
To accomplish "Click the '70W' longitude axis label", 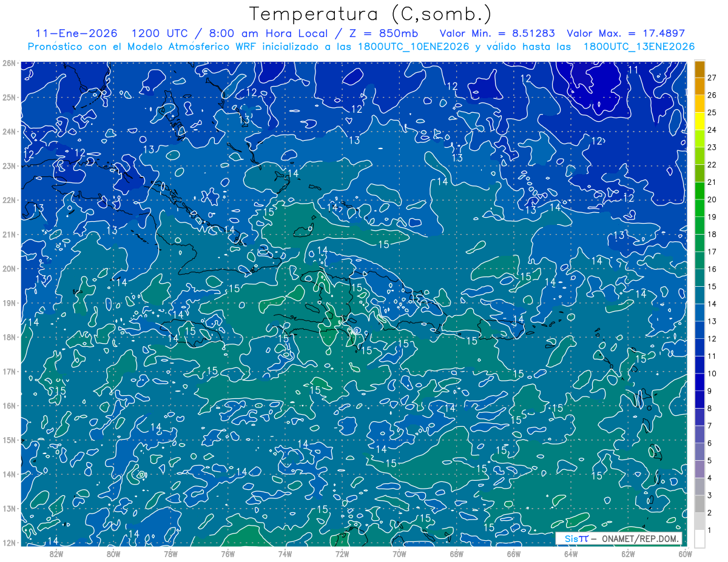I will coord(399,554).
